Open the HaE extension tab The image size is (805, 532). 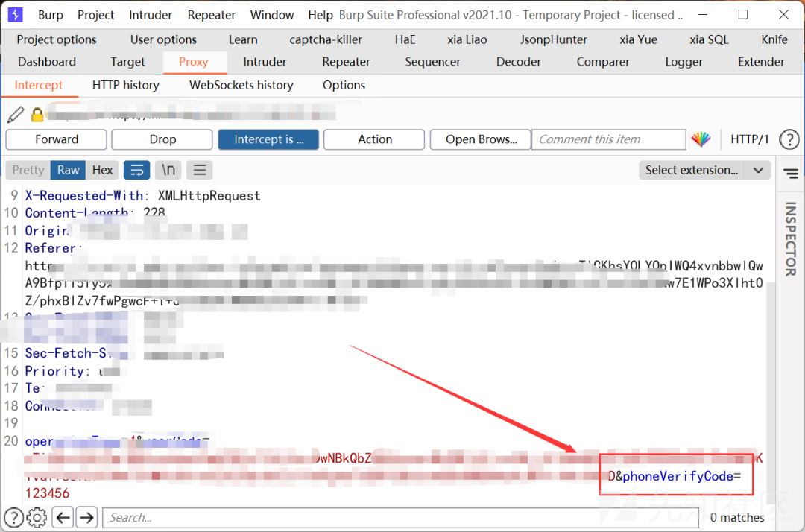click(x=405, y=39)
